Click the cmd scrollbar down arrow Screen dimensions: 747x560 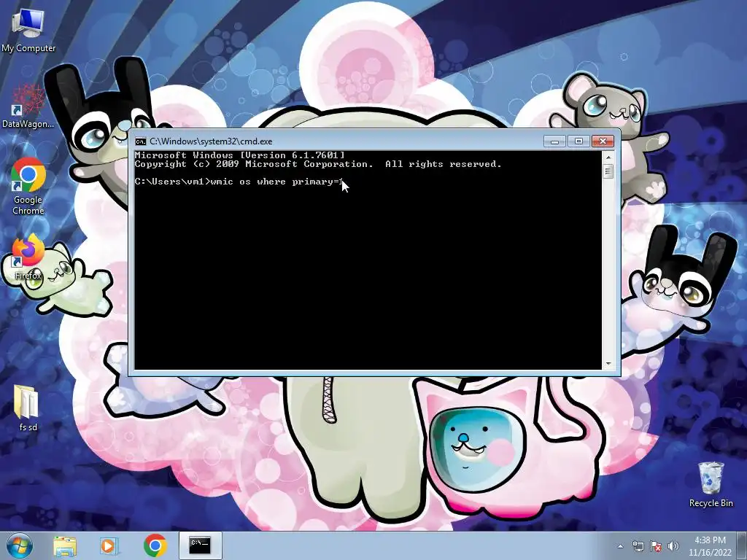coord(608,364)
